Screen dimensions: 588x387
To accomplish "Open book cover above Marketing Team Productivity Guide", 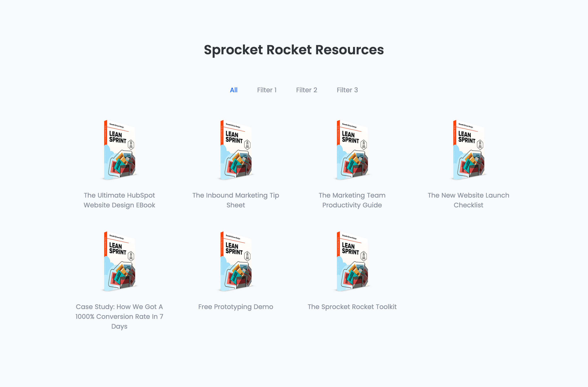I will coord(352,150).
